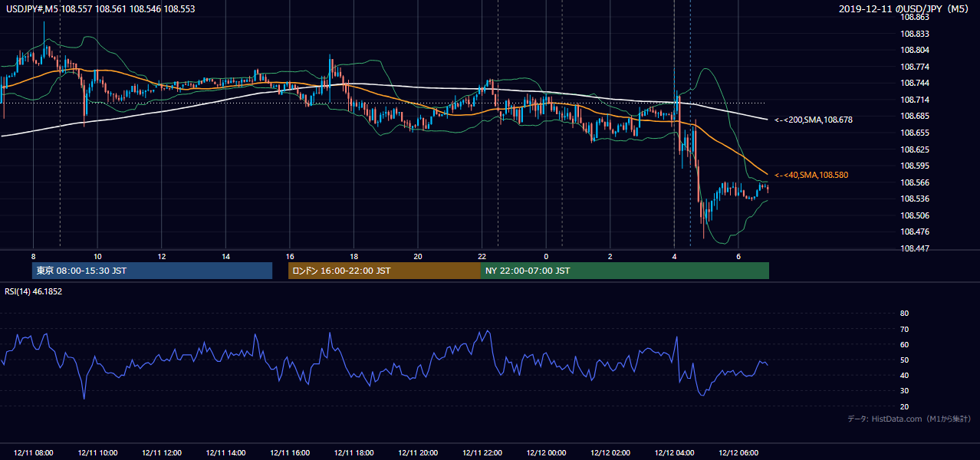
Task: Click the 12/12 04:00 time label
Action: click(675, 453)
